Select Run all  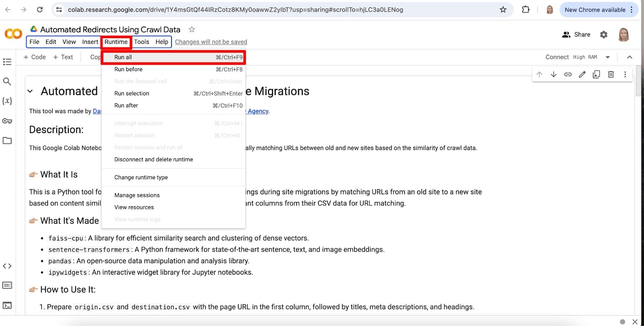(x=173, y=57)
